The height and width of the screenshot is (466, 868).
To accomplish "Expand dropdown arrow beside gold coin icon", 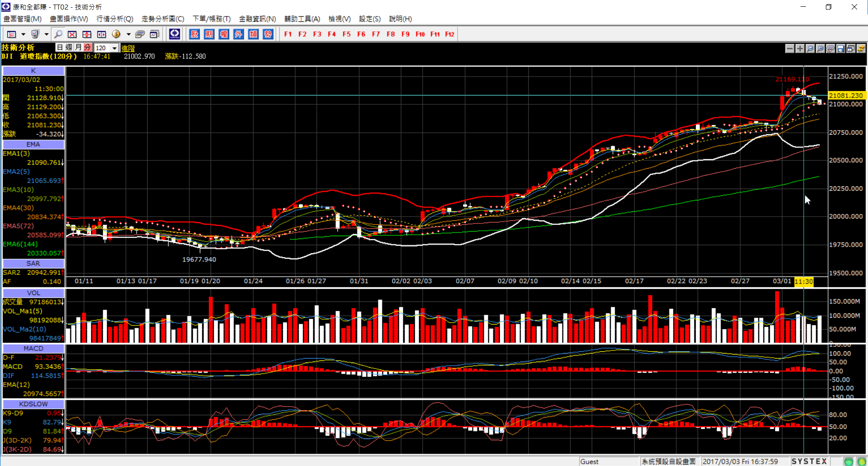I will point(129,34).
